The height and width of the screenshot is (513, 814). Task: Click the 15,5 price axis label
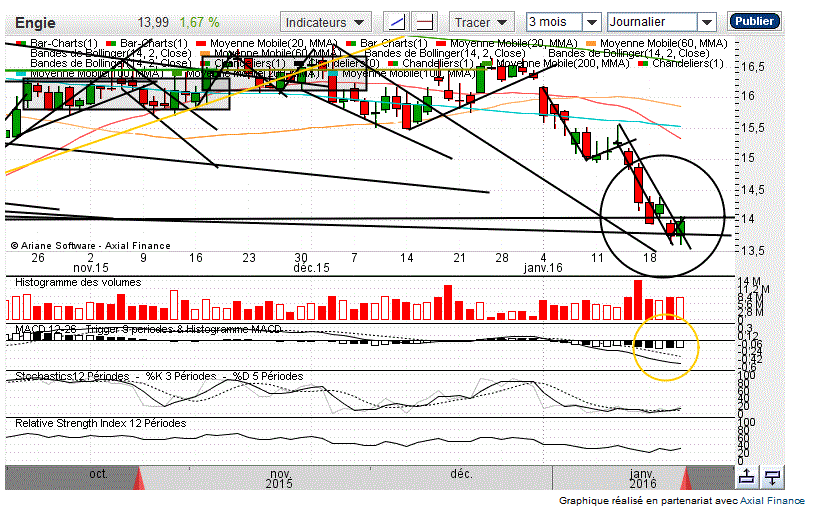click(x=753, y=128)
